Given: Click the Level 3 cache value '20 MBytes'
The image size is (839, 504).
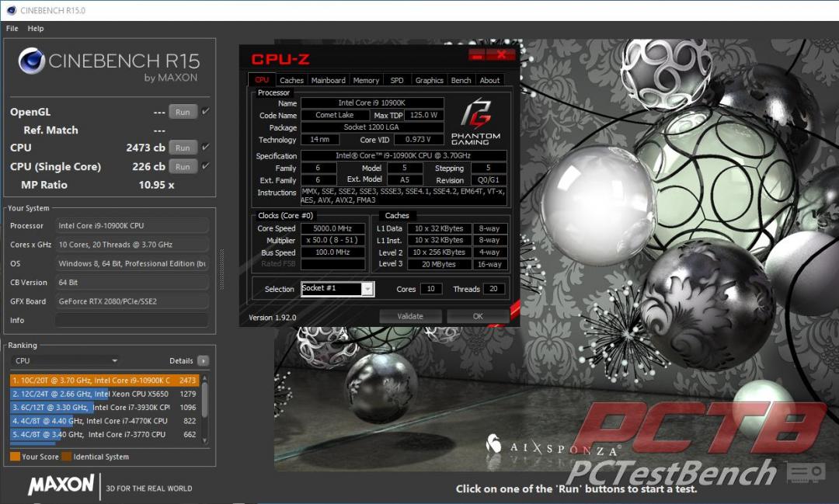Looking at the screenshot, I should click(x=439, y=264).
